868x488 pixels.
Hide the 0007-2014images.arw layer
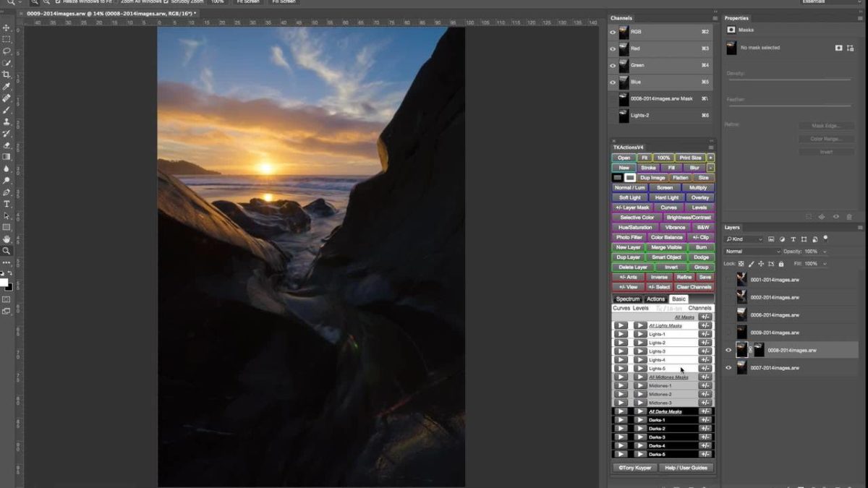point(728,368)
